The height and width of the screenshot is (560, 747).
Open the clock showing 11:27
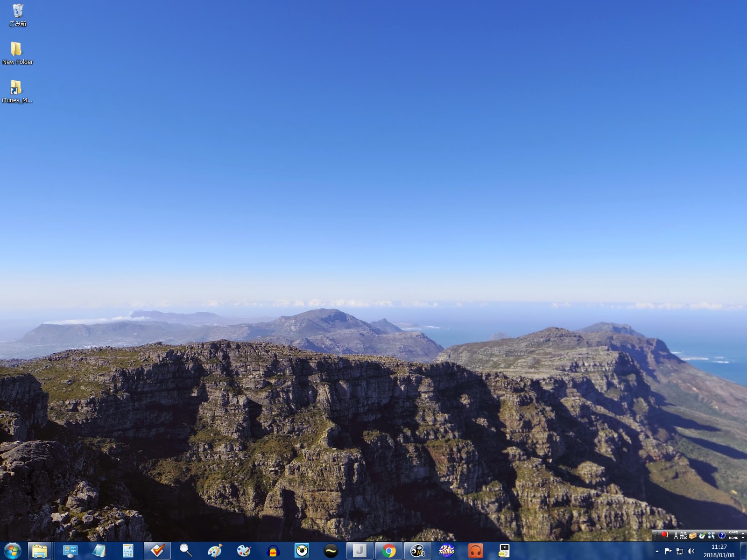[719, 551]
